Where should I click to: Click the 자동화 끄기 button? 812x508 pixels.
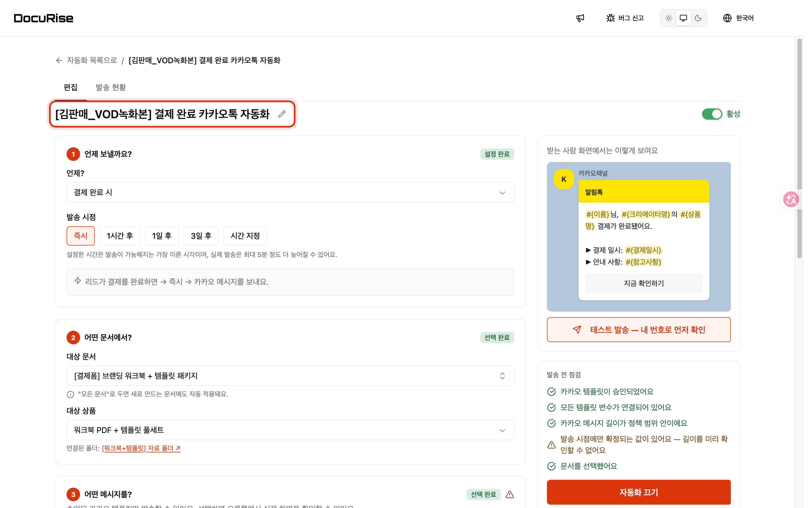coord(639,492)
